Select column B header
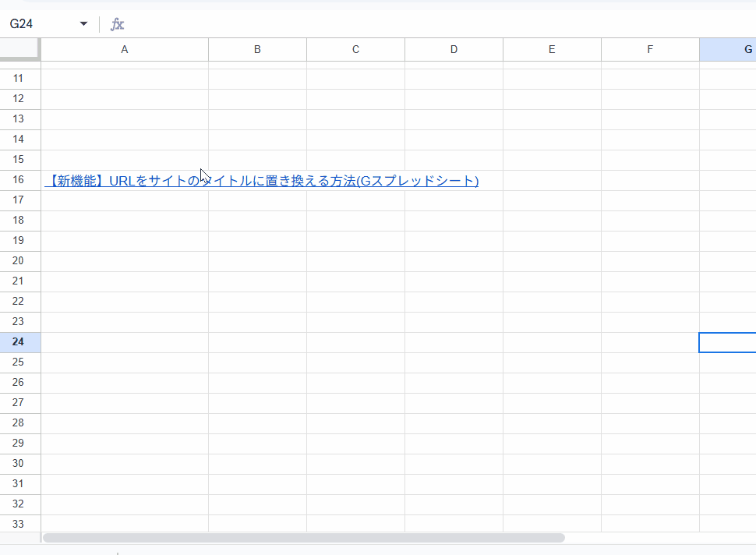 point(257,49)
